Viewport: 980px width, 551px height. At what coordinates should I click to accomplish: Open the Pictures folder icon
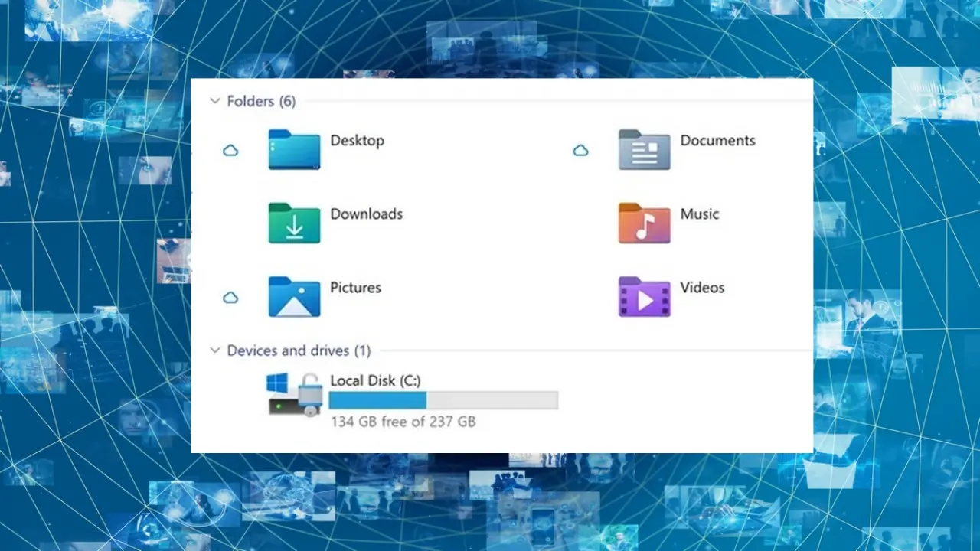(294, 296)
